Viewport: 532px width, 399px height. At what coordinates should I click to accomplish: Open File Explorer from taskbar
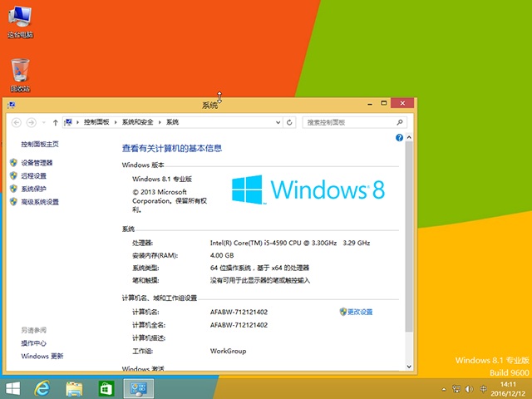74,389
